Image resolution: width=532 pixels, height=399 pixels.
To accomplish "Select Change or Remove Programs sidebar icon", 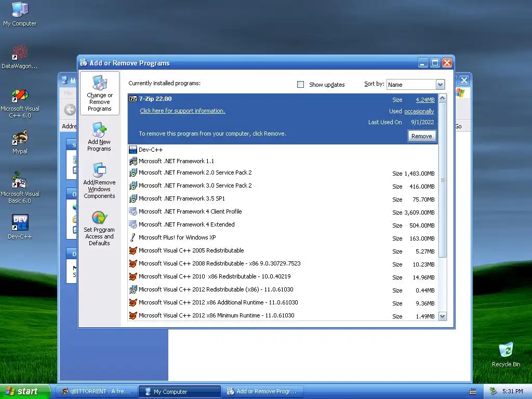I will [x=99, y=94].
